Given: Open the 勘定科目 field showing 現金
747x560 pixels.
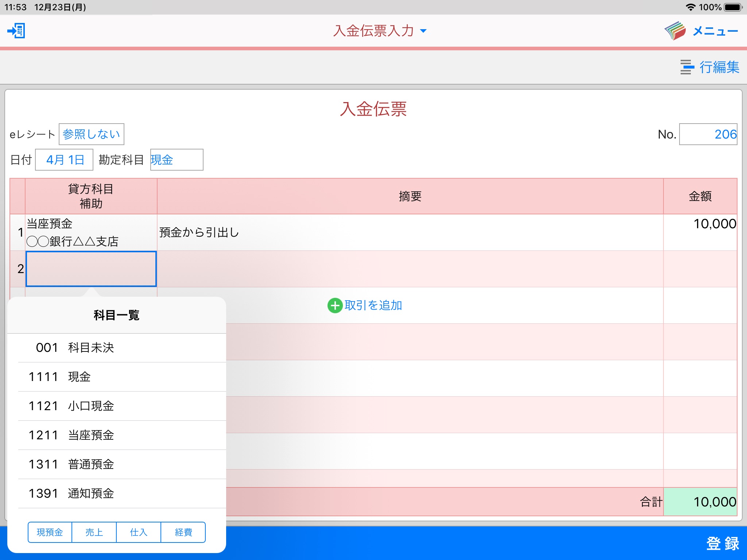Looking at the screenshot, I should 177,160.
